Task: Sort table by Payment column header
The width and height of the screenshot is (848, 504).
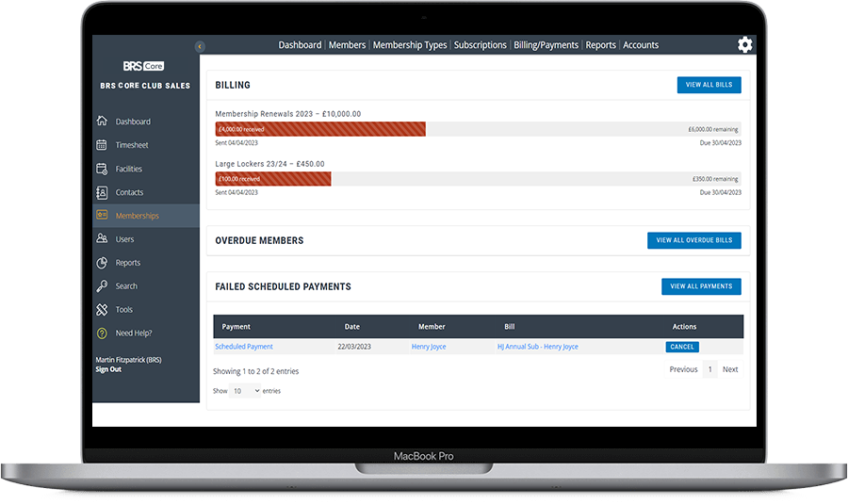Action: coord(236,327)
